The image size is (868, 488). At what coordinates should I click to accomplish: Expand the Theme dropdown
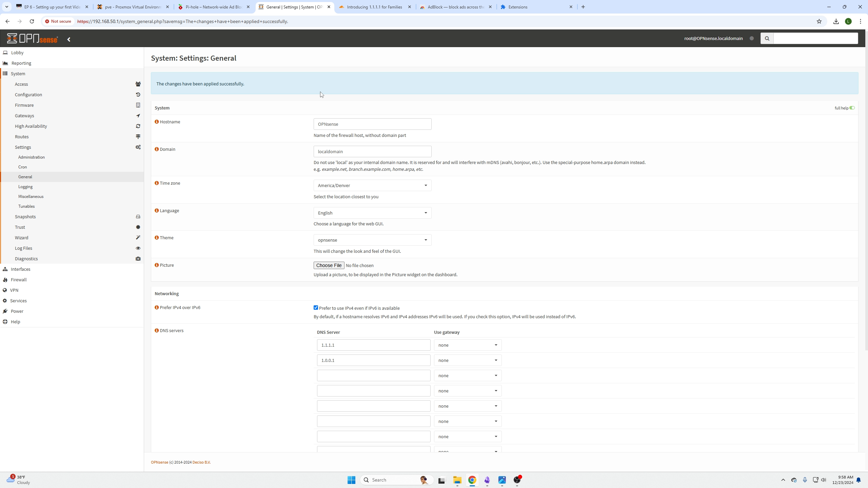pos(372,240)
